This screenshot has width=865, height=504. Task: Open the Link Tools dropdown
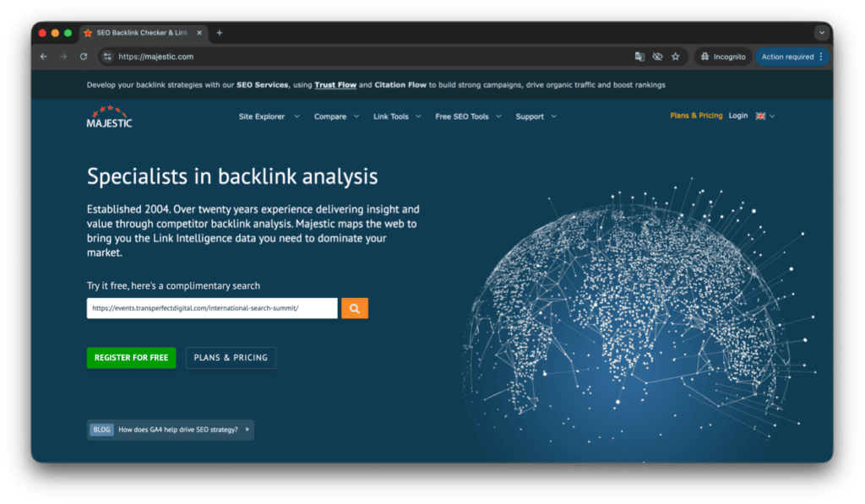coord(397,117)
